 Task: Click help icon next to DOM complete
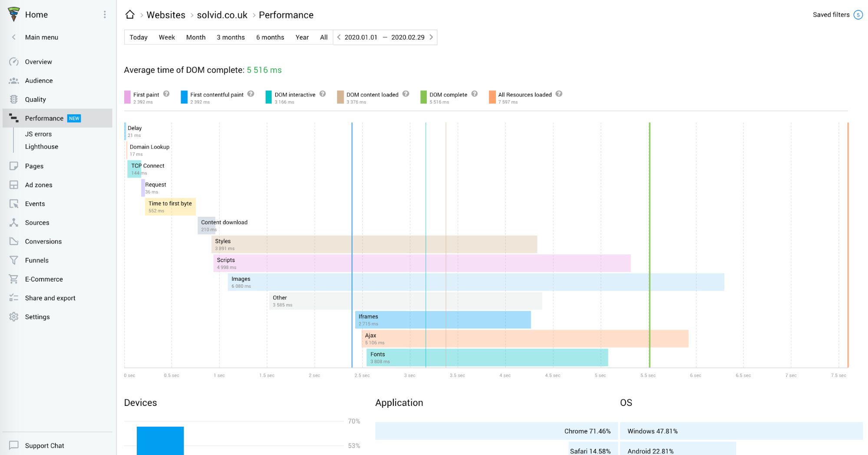475,94
